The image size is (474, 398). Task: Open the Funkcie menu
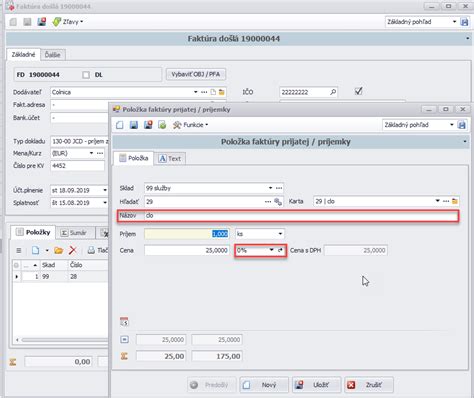click(x=191, y=125)
